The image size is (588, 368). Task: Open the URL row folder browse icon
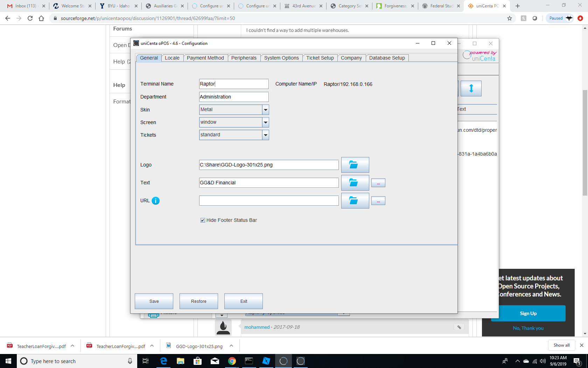pyautogui.click(x=355, y=200)
